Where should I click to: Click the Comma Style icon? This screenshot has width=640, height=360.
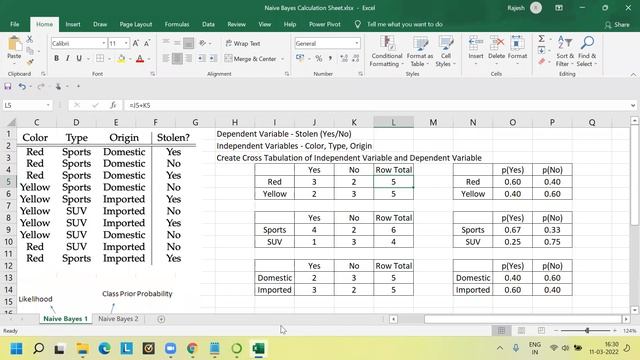click(x=330, y=59)
